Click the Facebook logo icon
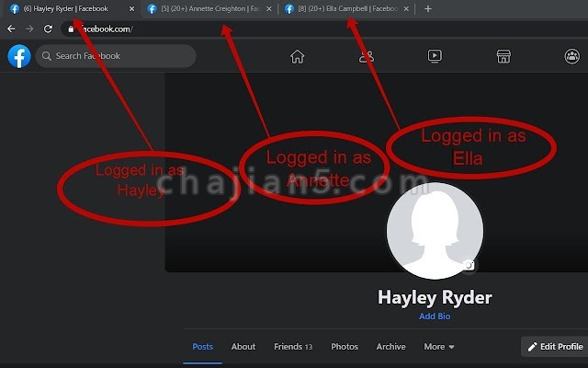The height and width of the screenshot is (368, 588). pyautogui.click(x=19, y=56)
